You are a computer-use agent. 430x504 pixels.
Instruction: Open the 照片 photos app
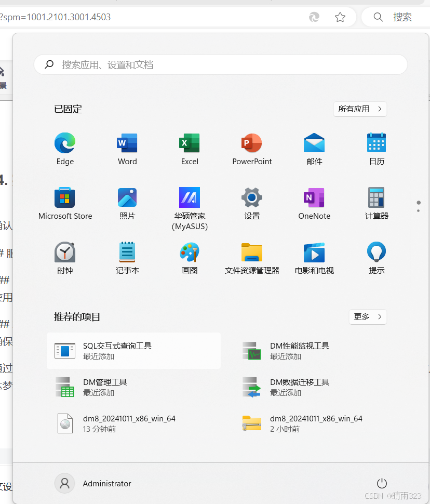coord(127,204)
